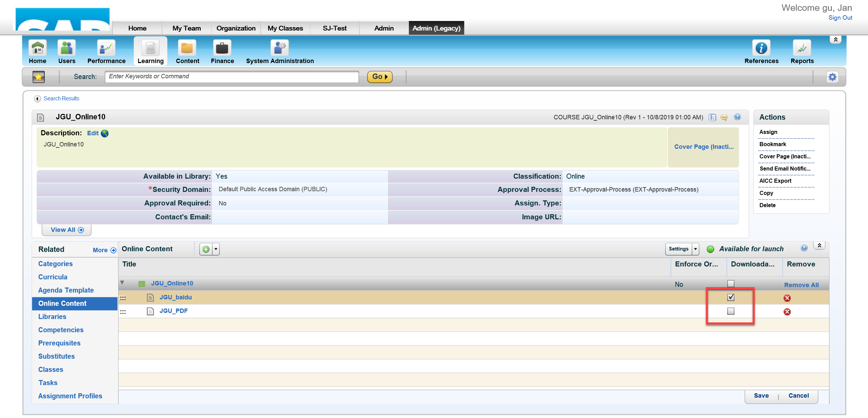The image size is (868, 418).
Task: Switch to the Admin tab
Action: tap(384, 28)
